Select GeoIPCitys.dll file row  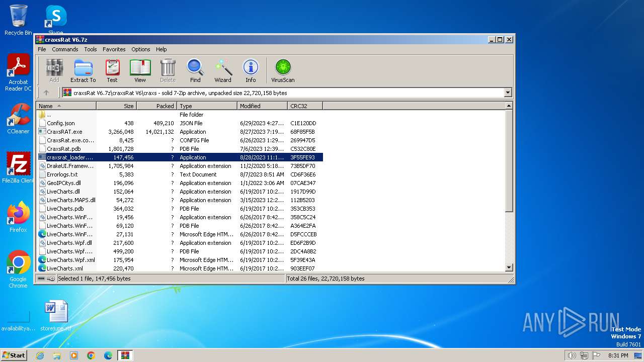[180, 183]
